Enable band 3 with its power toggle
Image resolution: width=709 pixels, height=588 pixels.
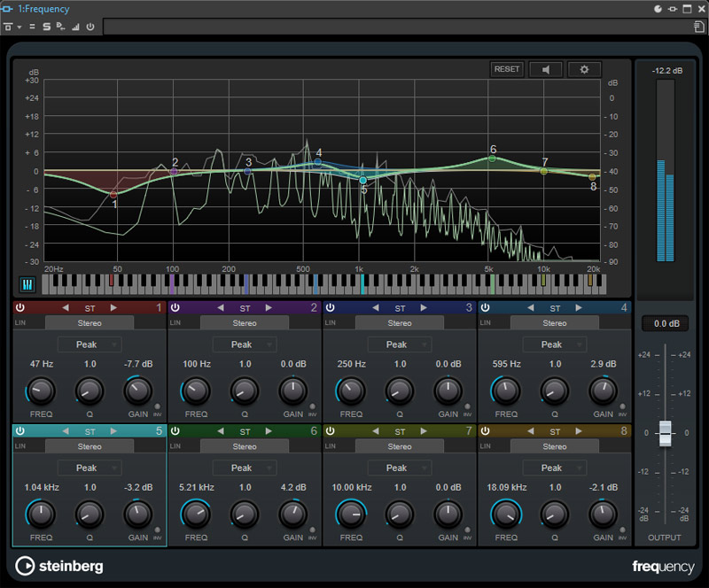329,308
